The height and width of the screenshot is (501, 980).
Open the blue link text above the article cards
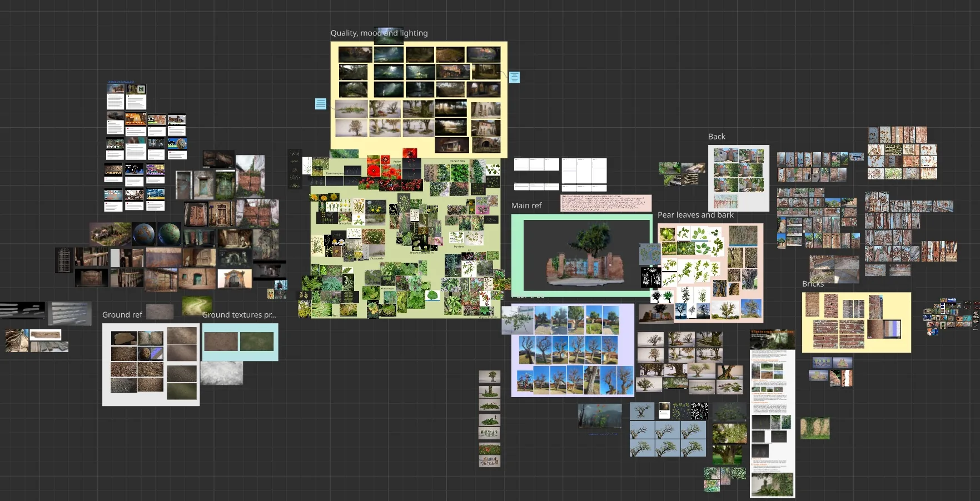[121, 82]
